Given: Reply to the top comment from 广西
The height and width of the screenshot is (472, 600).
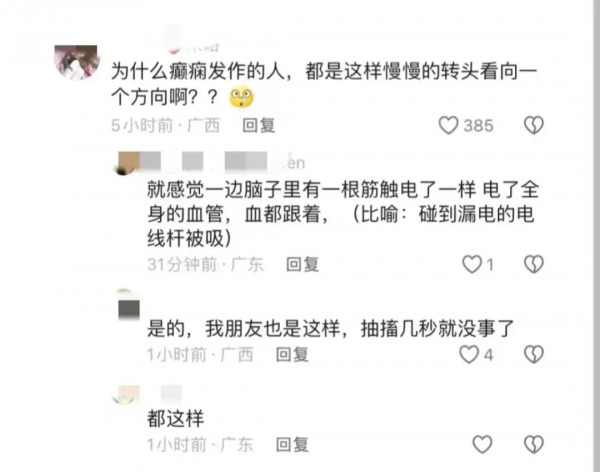Looking at the screenshot, I should tap(259, 125).
